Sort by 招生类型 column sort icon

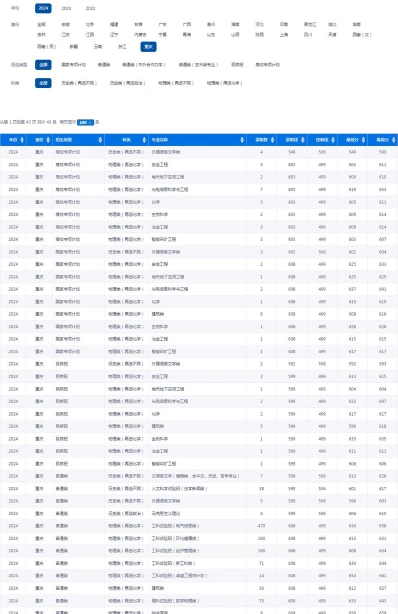(100, 140)
